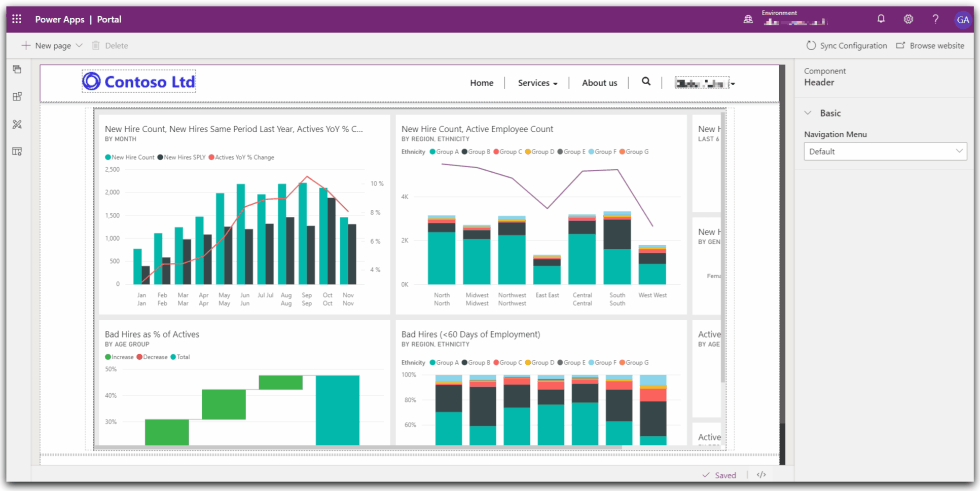Click the Contoso Ltd logo
Screen dimensions: 980x491
(139, 82)
